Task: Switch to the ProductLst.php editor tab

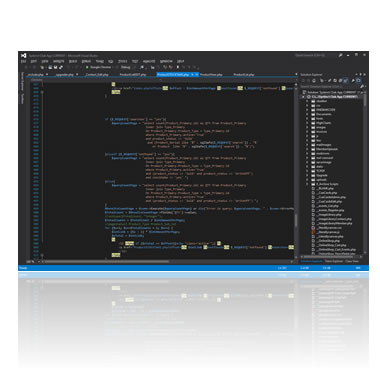Action: coord(244,75)
